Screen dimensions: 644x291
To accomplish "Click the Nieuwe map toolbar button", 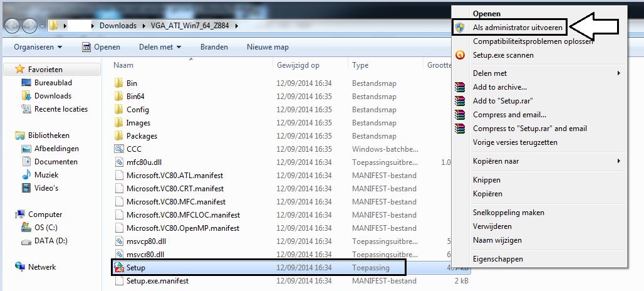I will point(267,47).
